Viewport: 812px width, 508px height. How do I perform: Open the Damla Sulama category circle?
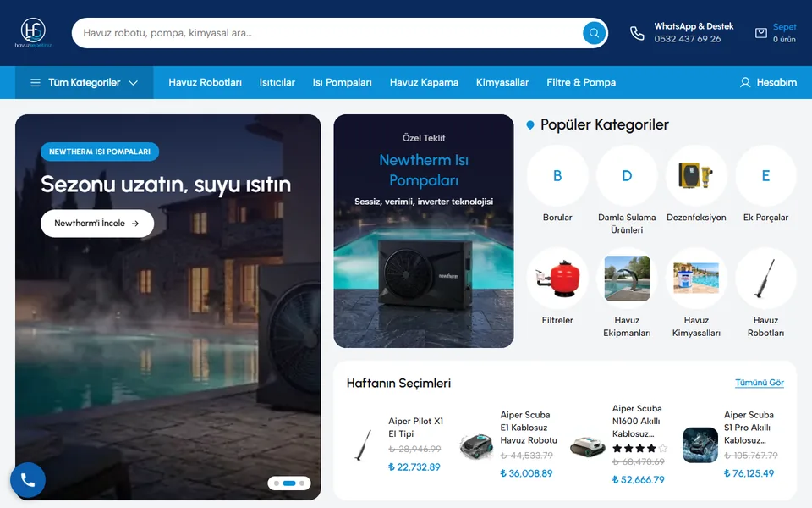coord(627,176)
